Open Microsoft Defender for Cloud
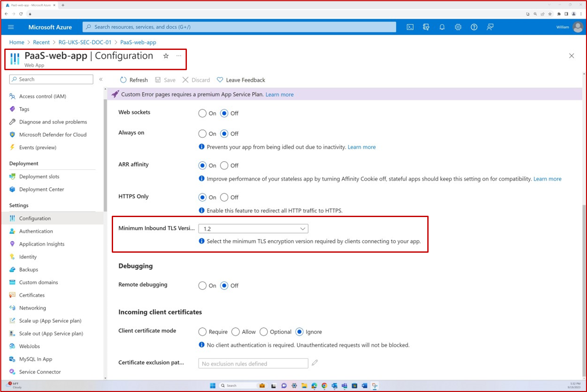This screenshot has width=587, height=392. [53, 134]
